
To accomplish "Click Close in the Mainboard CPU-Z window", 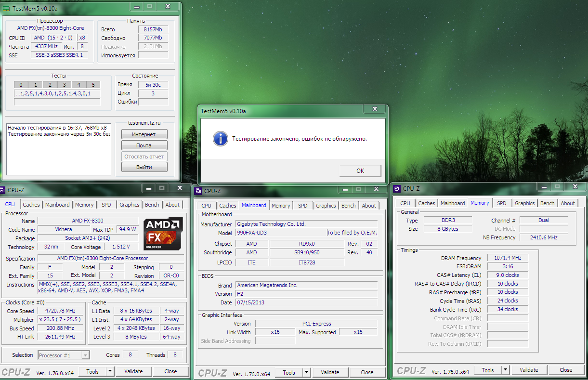I will [367, 372].
